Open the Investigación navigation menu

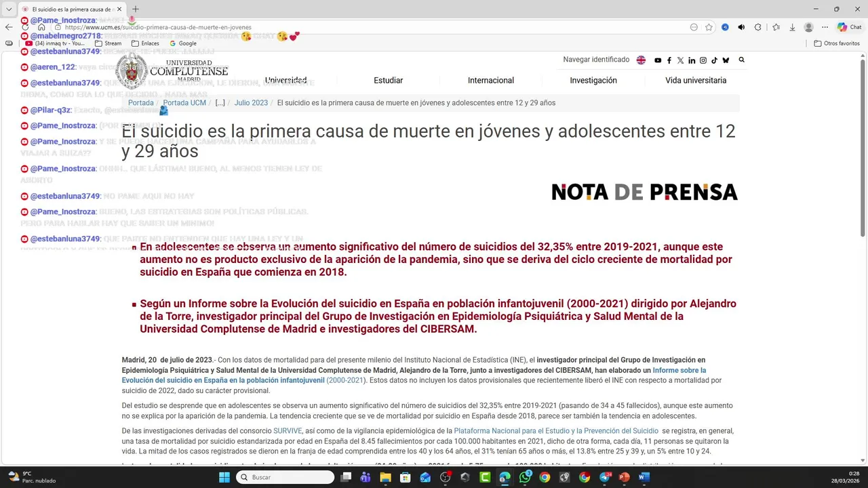coord(593,80)
